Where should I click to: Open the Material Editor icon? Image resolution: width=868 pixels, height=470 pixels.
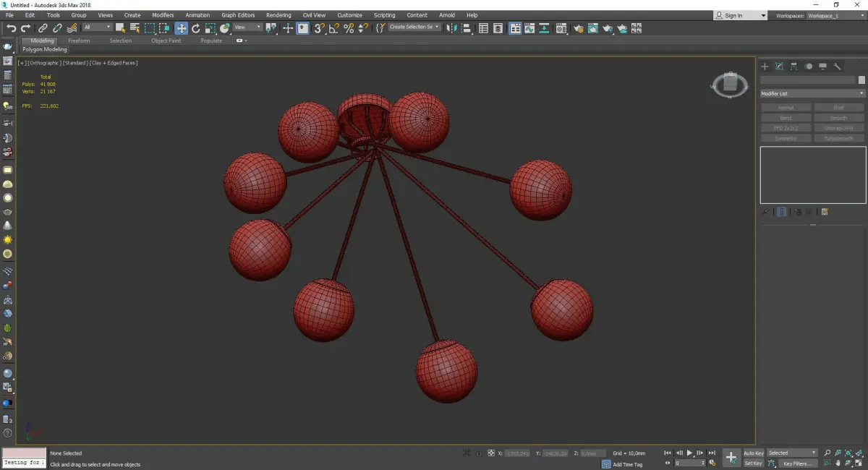(x=561, y=28)
